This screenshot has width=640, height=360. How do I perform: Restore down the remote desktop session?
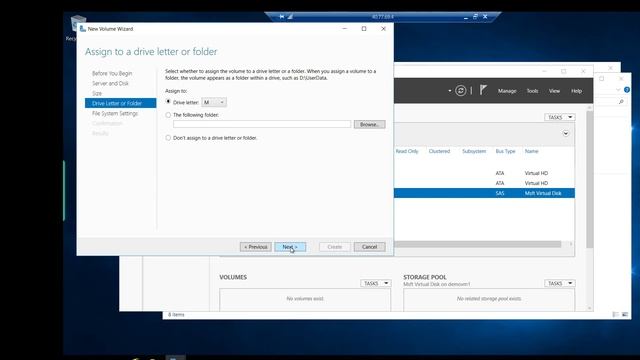click(x=475, y=17)
